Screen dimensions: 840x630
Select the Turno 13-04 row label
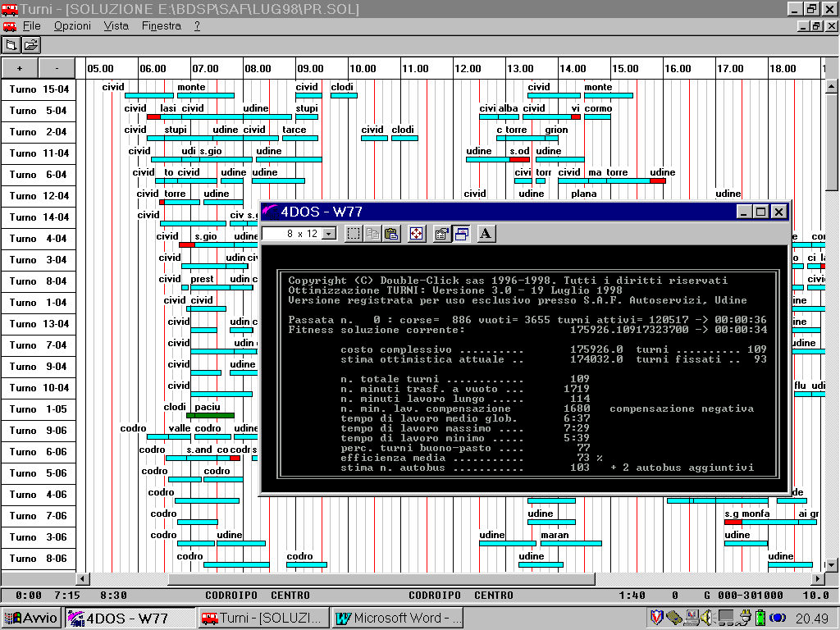pyautogui.click(x=39, y=324)
